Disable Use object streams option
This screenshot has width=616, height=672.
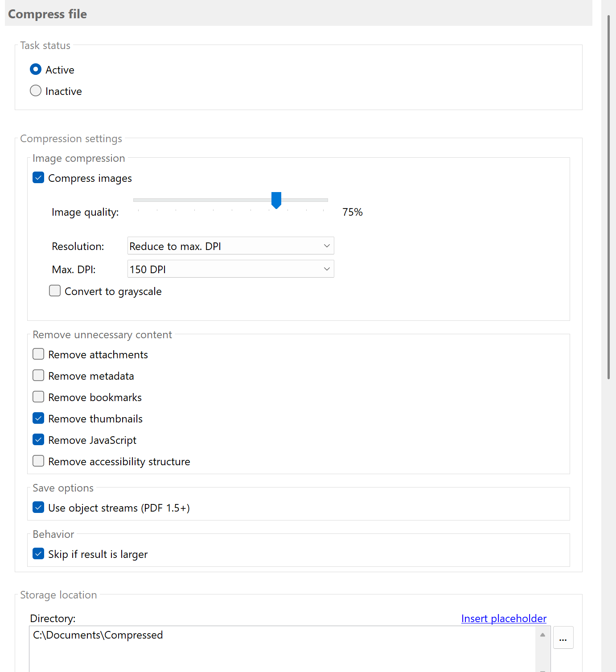(38, 507)
